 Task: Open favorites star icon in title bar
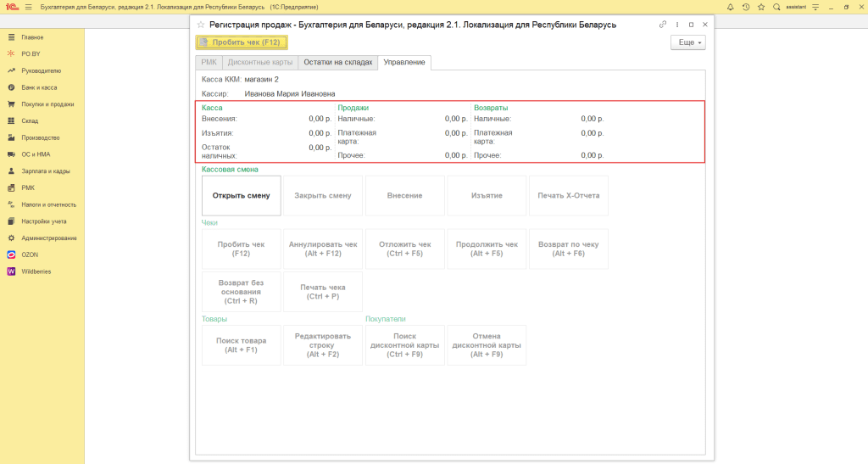click(761, 7)
